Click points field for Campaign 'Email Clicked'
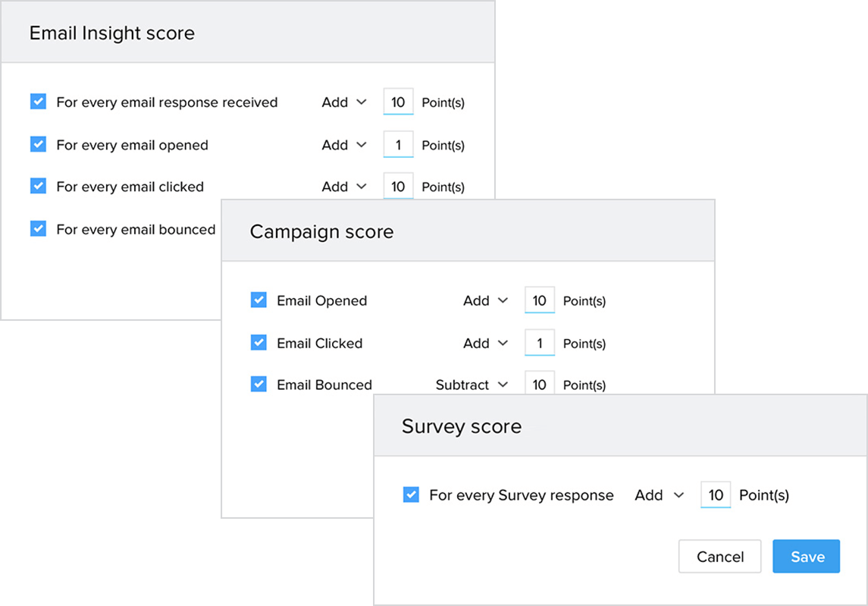The width and height of the screenshot is (868, 606). (x=540, y=343)
